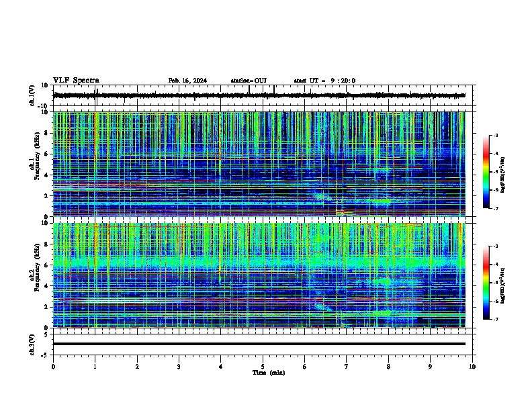The image size is (532, 411).
Task: Click the '-7' label on ch.1 colorbar
Action: point(495,208)
